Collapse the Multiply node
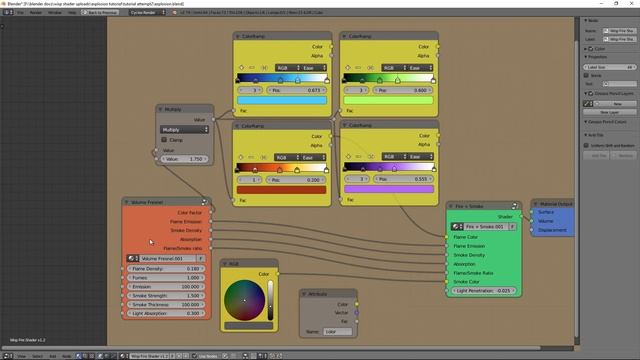 (160, 109)
